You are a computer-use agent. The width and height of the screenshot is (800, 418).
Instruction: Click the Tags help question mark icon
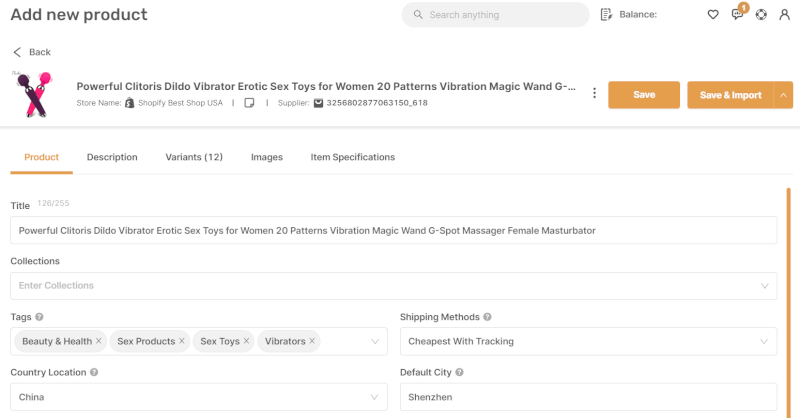pyautogui.click(x=39, y=317)
